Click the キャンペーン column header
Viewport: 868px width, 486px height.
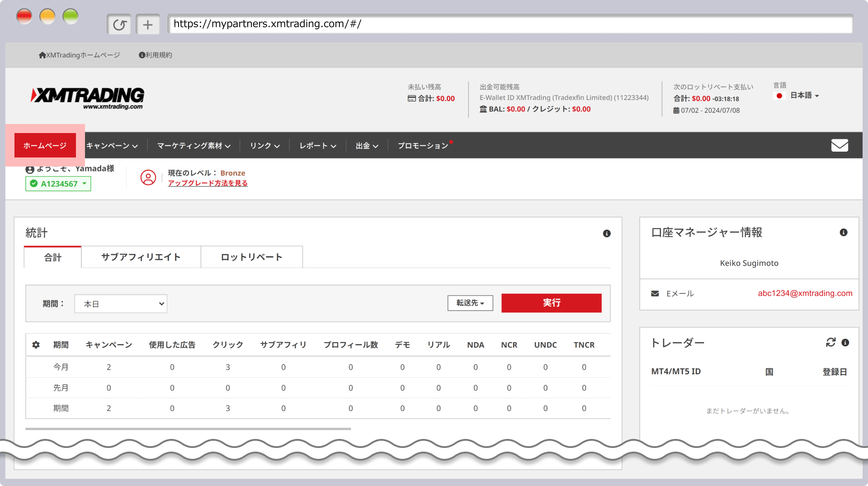(x=109, y=345)
